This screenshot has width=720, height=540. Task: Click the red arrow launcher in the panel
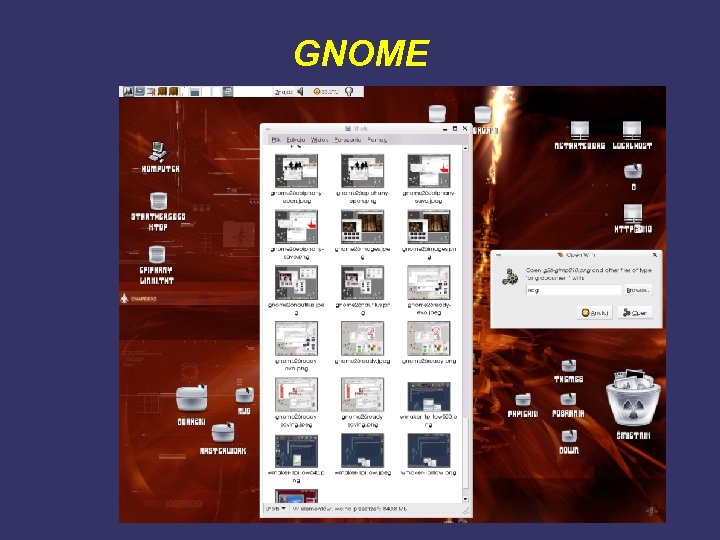pos(150,91)
